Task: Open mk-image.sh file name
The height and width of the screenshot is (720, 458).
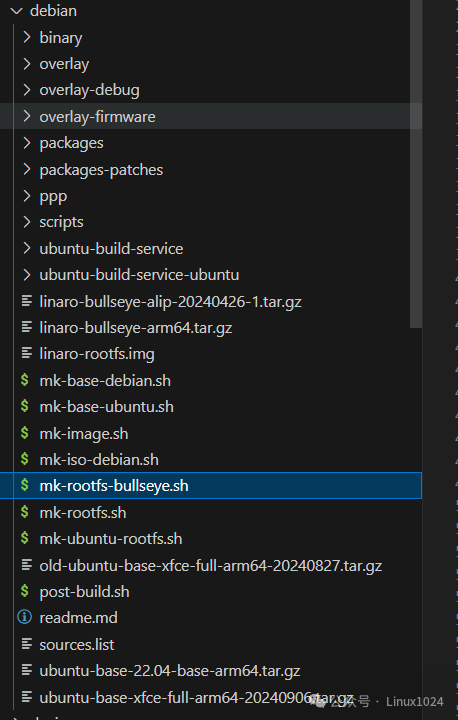Action: (x=84, y=433)
